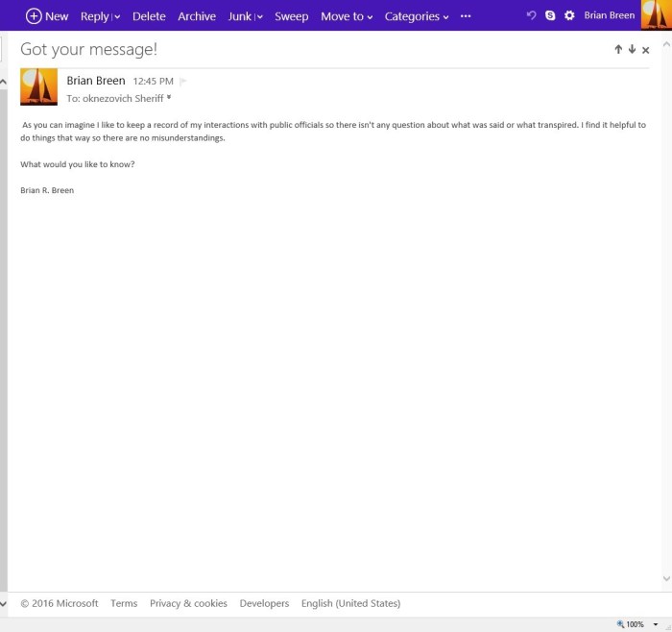
Task: Click the Brian Breen account profile picture
Action: [x=656, y=15]
